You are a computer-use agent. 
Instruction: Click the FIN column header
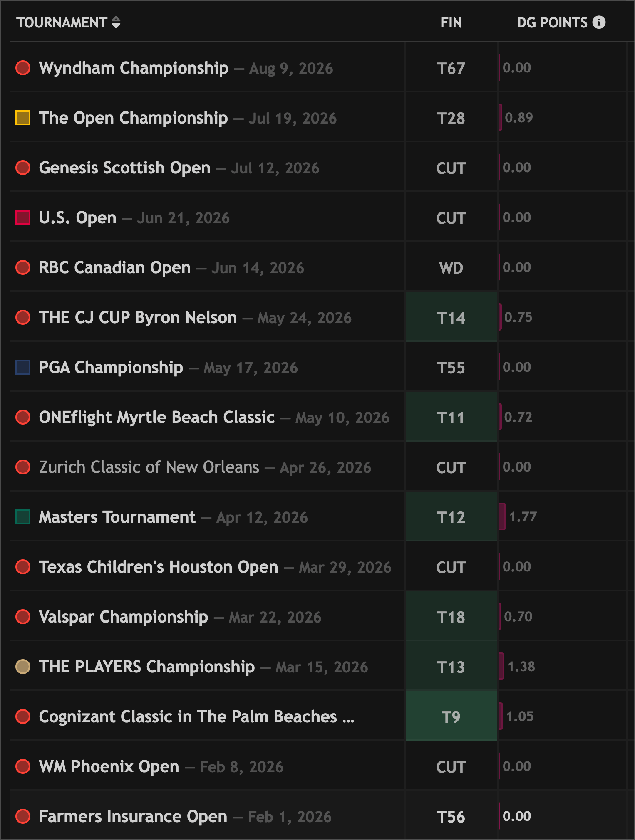(451, 22)
